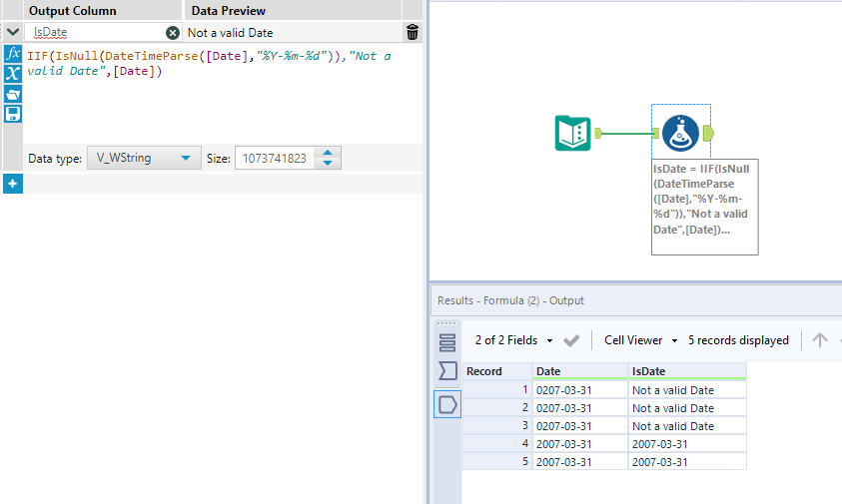The image size is (842, 504).
Task: Select the Input Data book tool on canvas
Action: pos(572,133)
